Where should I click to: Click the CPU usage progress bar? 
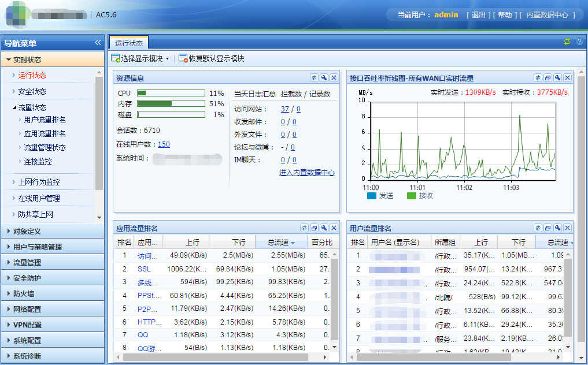pyautogui.click(x=171, y=93)
